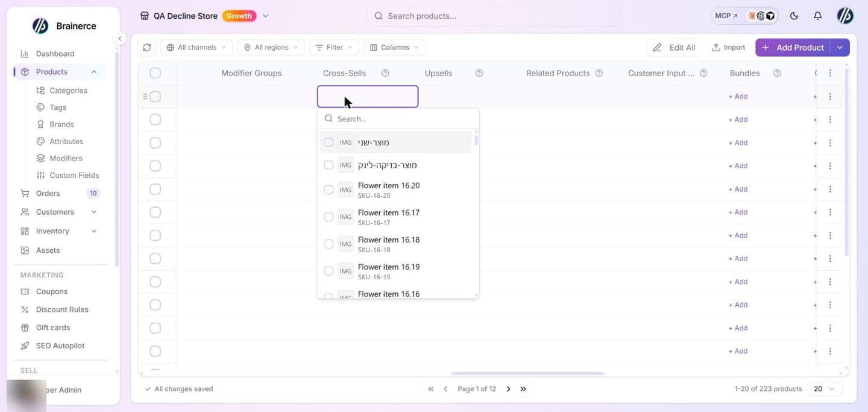
Task: Open Attributes in the sidebar
Action: tap(66, 141)
